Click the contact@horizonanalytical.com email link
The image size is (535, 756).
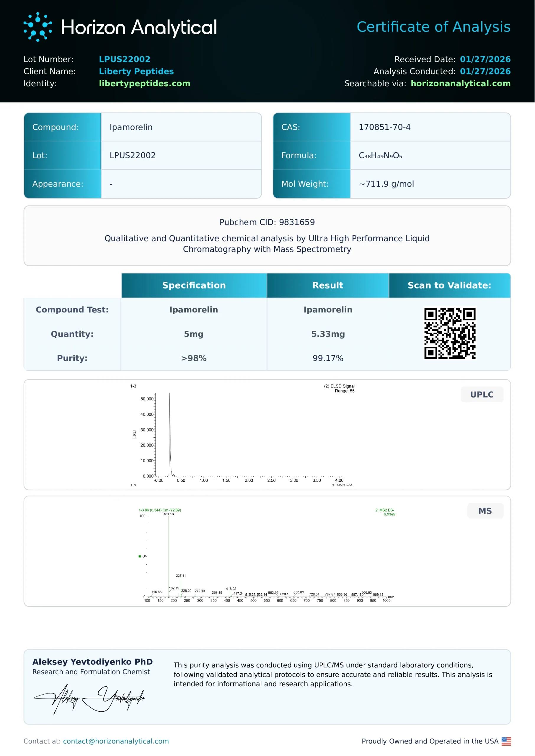point(116,741)
